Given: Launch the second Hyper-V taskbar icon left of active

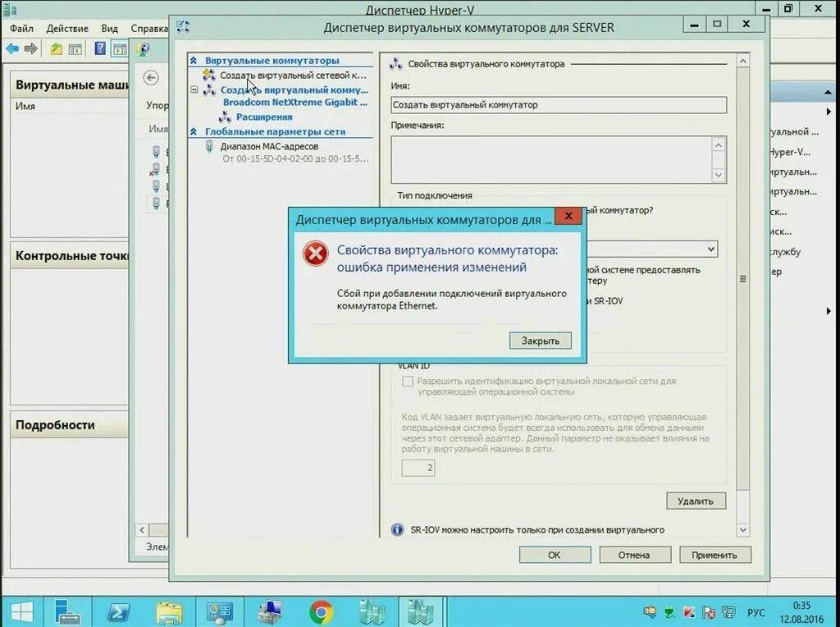Looking at the screenshot, I should (x=372, y=612).
